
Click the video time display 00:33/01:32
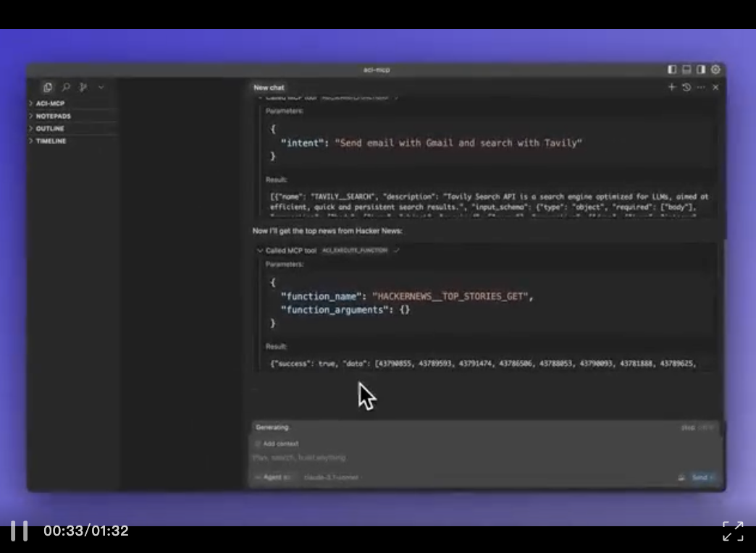pos(86,531)
